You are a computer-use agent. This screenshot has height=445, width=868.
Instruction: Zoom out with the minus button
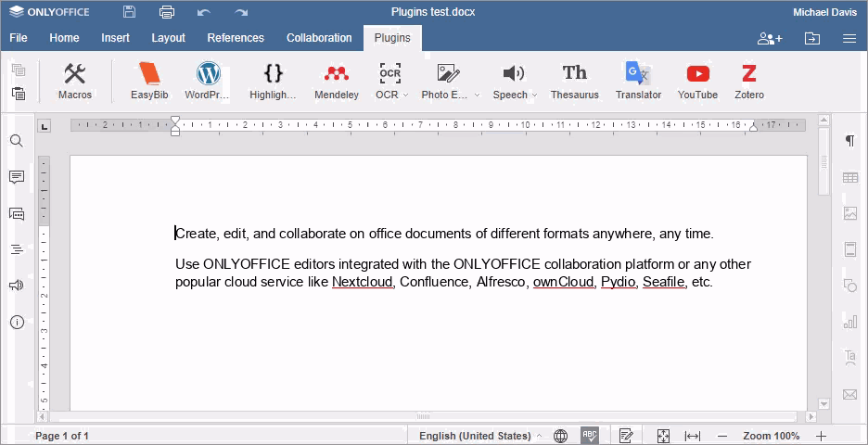[723, 436]
